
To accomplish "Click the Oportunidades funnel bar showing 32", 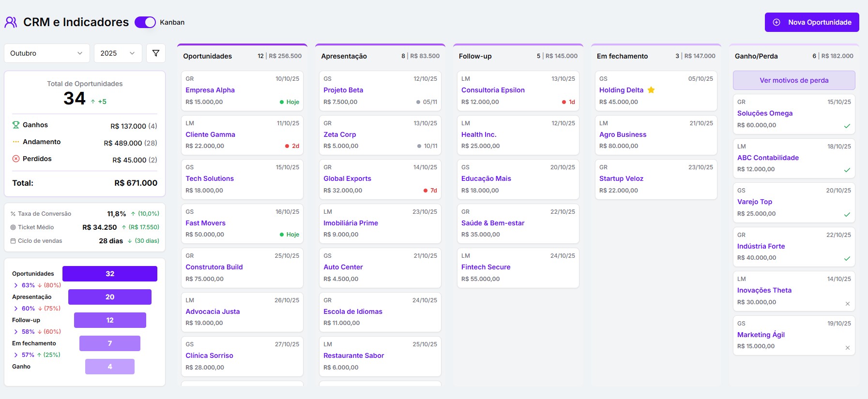I will click(x=110, y=274).
